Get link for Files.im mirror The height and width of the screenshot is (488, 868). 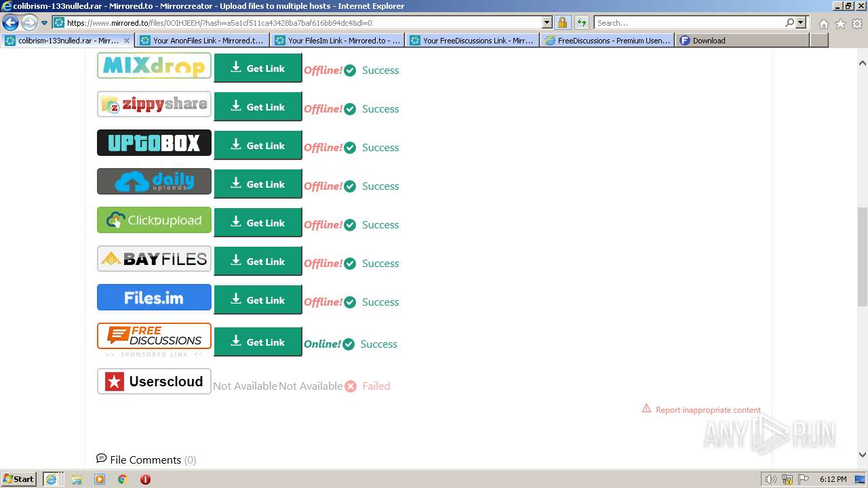coord(258,300)
